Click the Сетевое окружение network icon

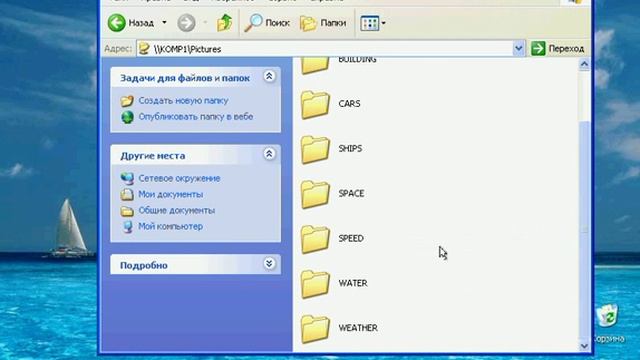pyautogui.click(x=127, y=178)
